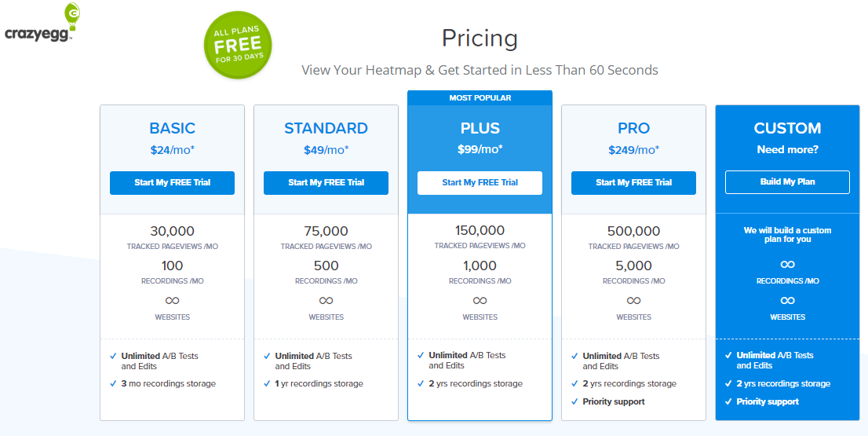Click the infinity websites icon in Plus plan

(480, 300)
